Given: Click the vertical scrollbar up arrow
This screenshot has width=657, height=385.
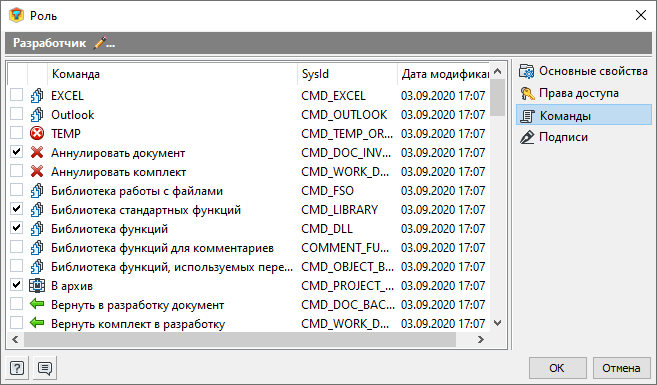Looking at the screenshot, I should tap(497, 71).
